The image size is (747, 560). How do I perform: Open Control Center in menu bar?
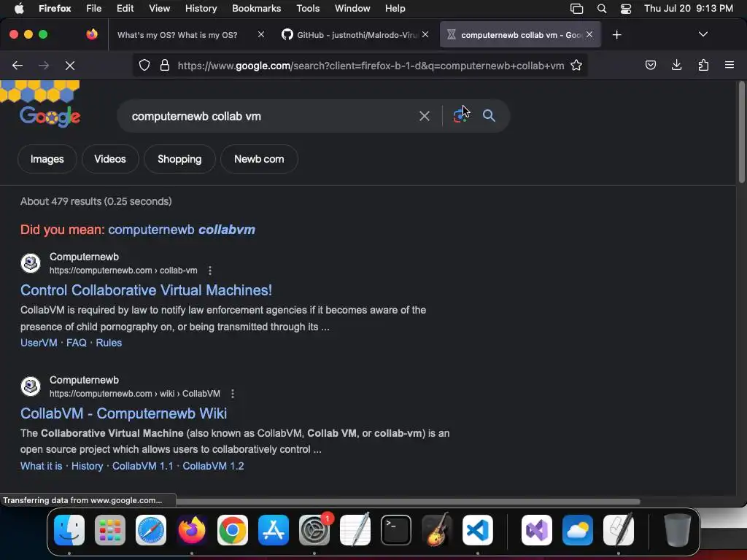click(625, 9)
